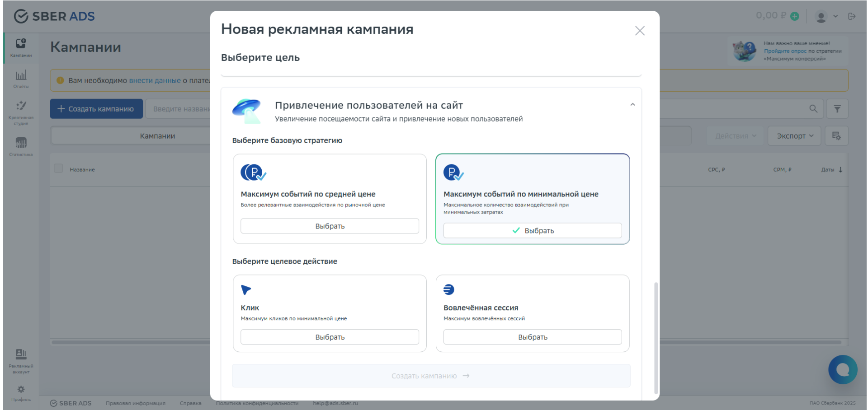The image size is (868, 410).
Task: Toggle the checkbox in the Название column header
Action: tap(58, 168)
